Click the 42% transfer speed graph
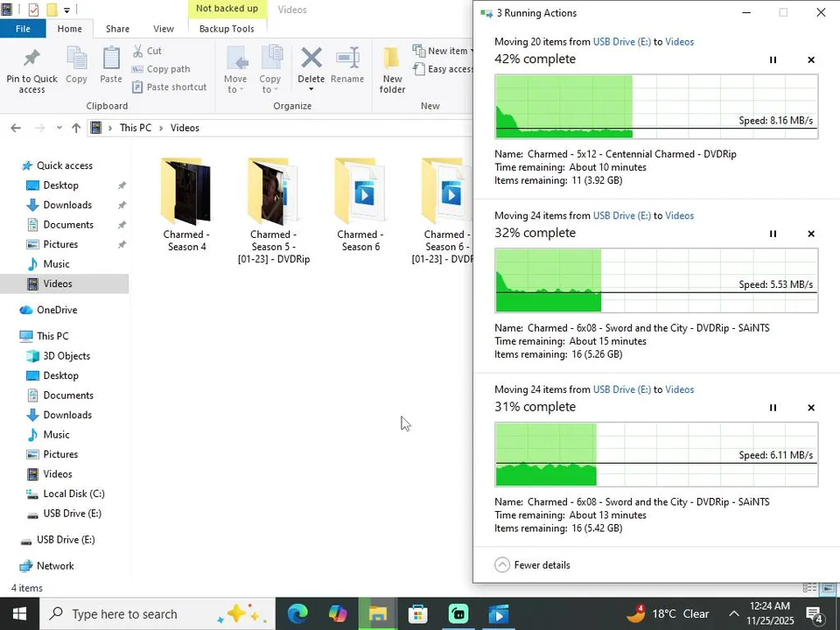Screen dimensions: 840x630 click(x=656, y=107)
